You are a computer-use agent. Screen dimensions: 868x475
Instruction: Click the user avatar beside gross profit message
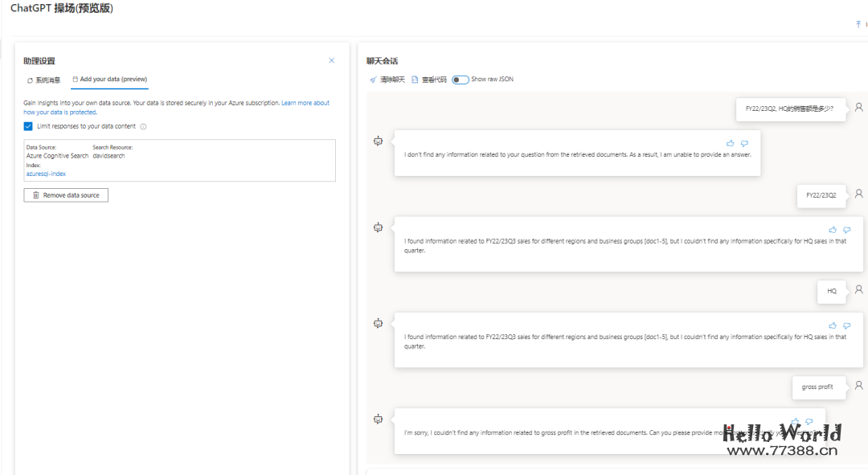click(858, 386)
